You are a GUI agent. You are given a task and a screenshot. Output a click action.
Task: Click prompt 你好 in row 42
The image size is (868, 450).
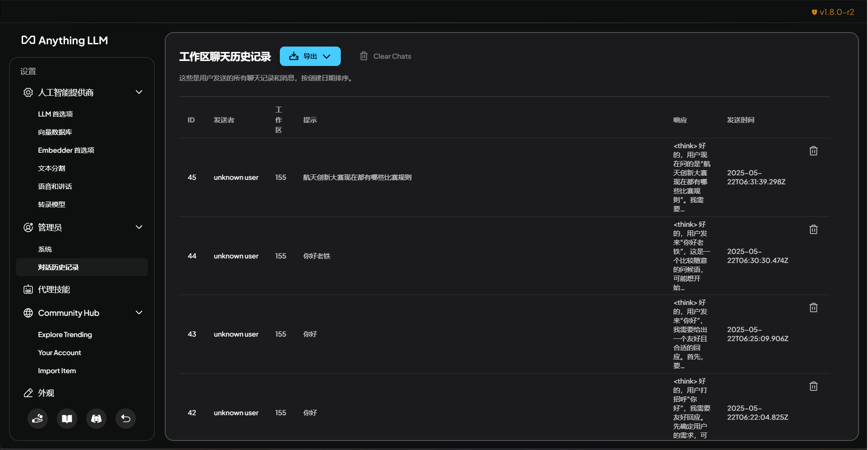click(310, 413)
